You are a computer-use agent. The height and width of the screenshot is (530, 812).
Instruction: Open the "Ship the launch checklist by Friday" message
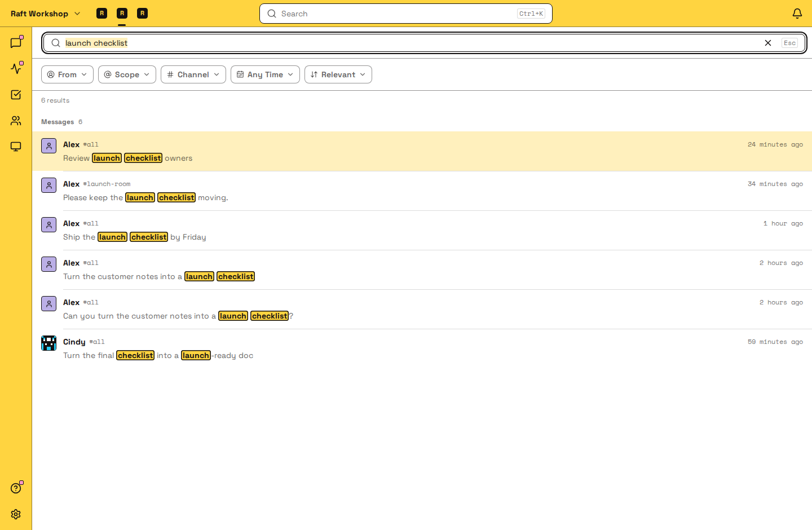[422, 231]
